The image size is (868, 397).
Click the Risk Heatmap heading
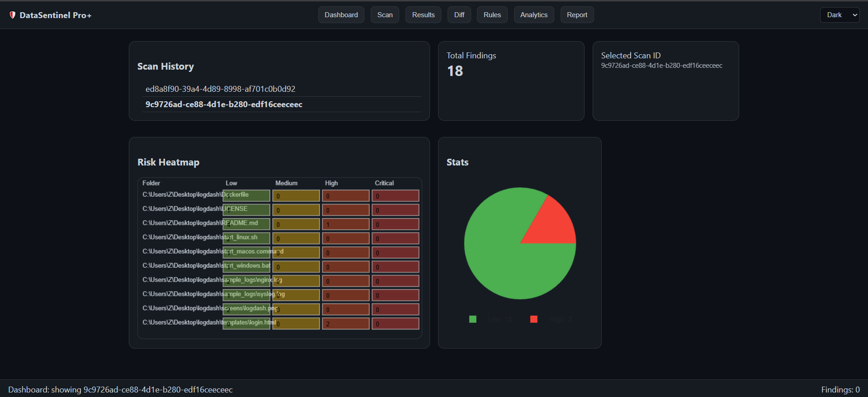168,162
